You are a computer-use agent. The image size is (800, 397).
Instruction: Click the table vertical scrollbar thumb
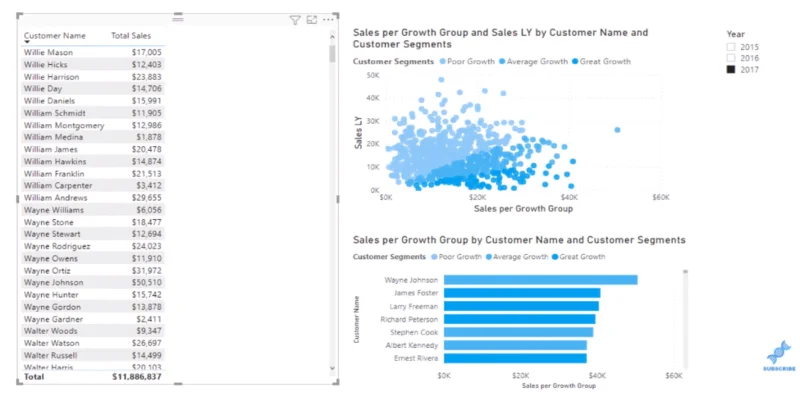pos(333,54)
